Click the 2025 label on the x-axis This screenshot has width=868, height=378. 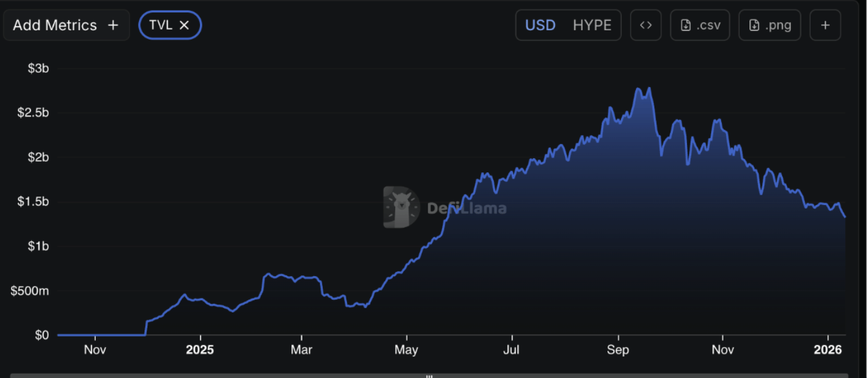point(200,350)
